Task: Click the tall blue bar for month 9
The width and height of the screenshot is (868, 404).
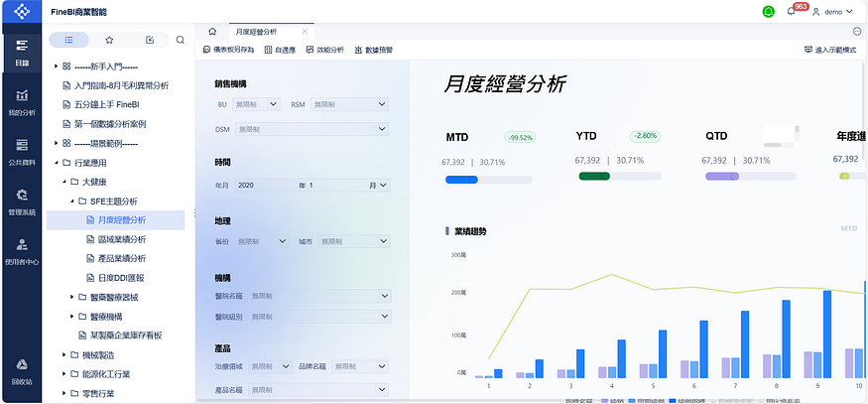Action: (x=827, y=335)
